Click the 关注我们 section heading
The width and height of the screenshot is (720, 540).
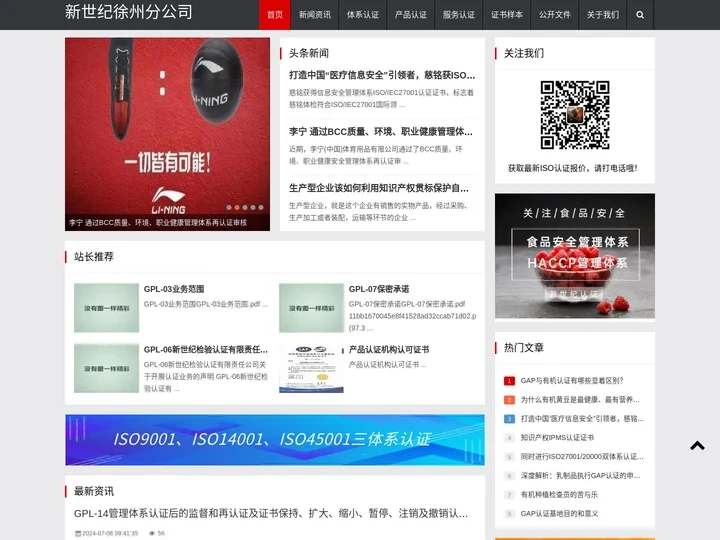(x=523, y=53)
